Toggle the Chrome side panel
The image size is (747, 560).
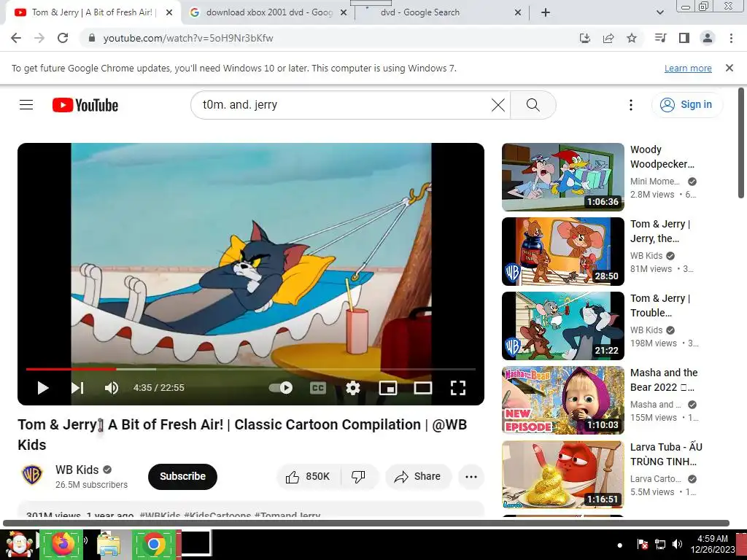(x=684, y=38)
